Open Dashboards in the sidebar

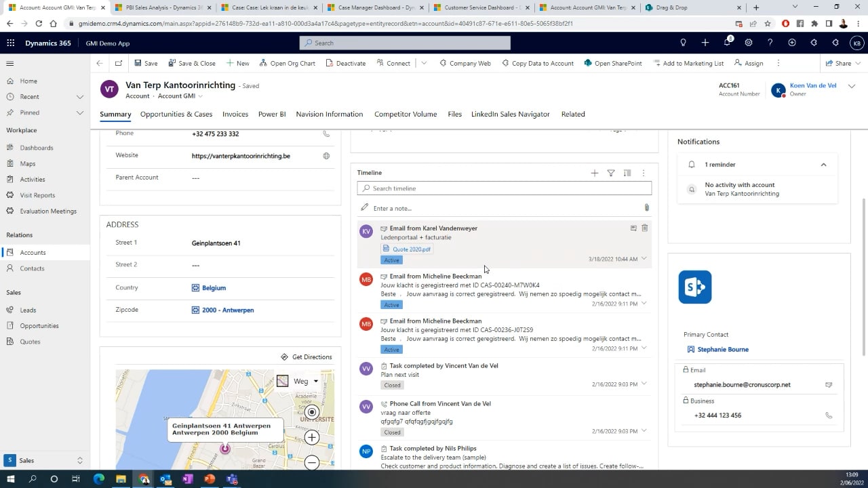coord(37,148)
